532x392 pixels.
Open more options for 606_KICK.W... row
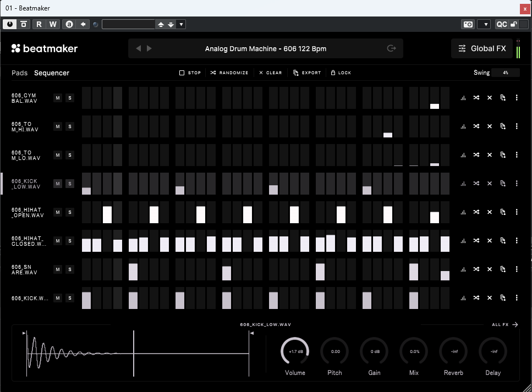click(x=517, y=298)
